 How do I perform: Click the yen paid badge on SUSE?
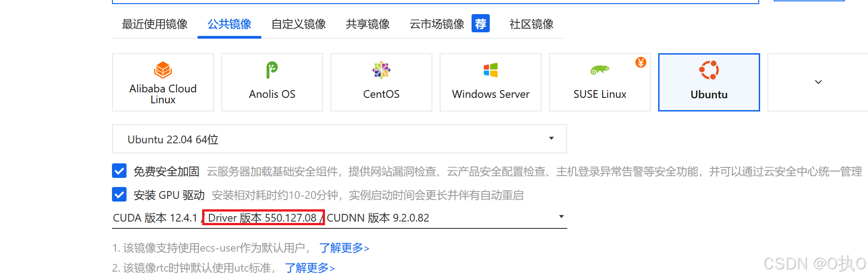click(x=641, y=62)
